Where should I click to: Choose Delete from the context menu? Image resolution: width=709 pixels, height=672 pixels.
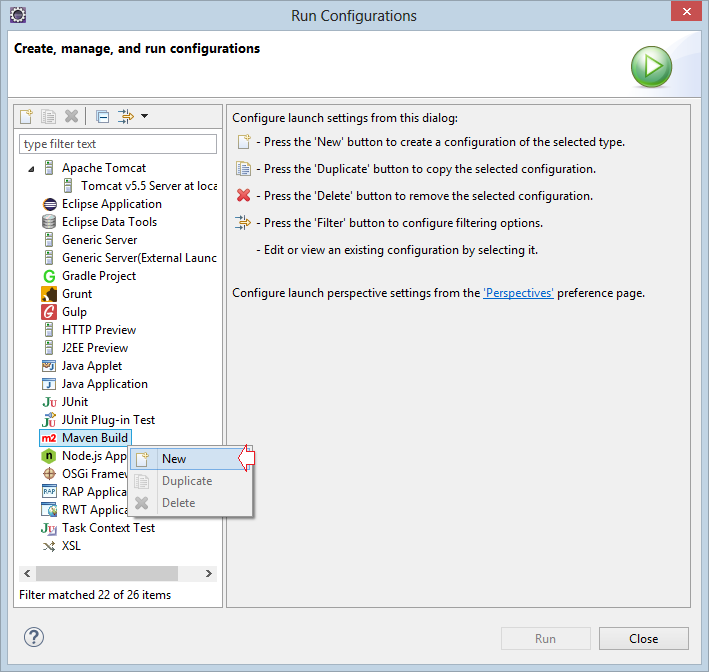tap(190, 503)
